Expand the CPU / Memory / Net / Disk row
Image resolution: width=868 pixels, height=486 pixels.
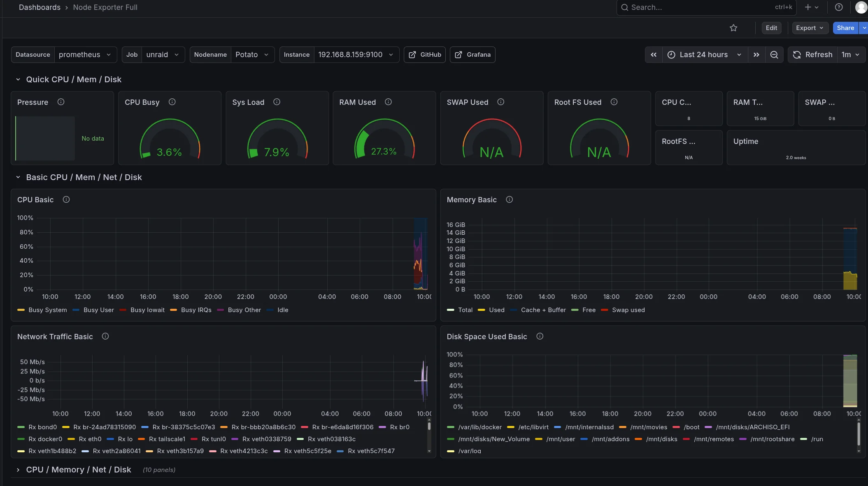[18, 470]
